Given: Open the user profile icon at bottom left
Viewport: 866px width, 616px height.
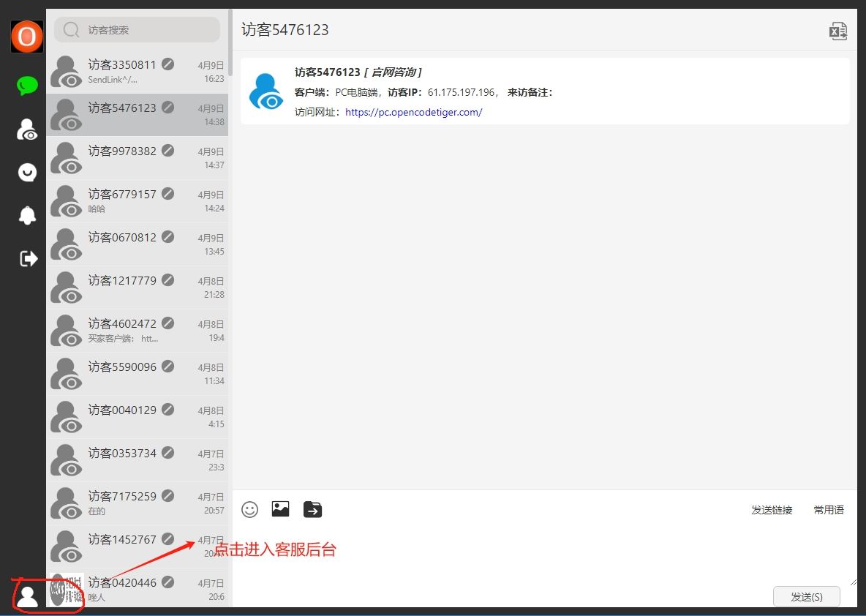Looking at the screenshot, I should tap(28, 596).
